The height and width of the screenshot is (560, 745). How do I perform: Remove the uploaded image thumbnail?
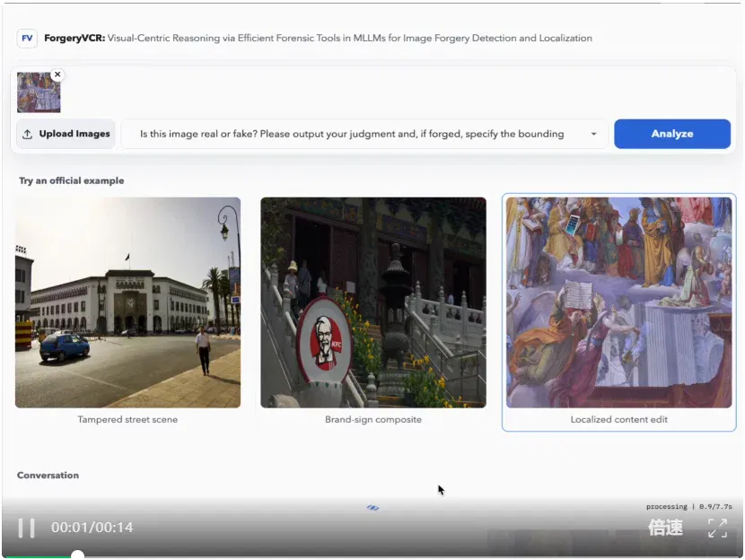coord(57,74)
